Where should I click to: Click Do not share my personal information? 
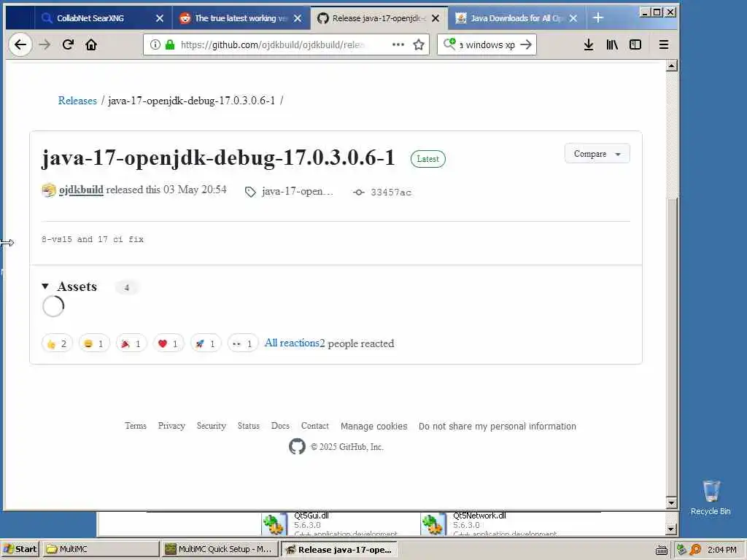(498, 426)
